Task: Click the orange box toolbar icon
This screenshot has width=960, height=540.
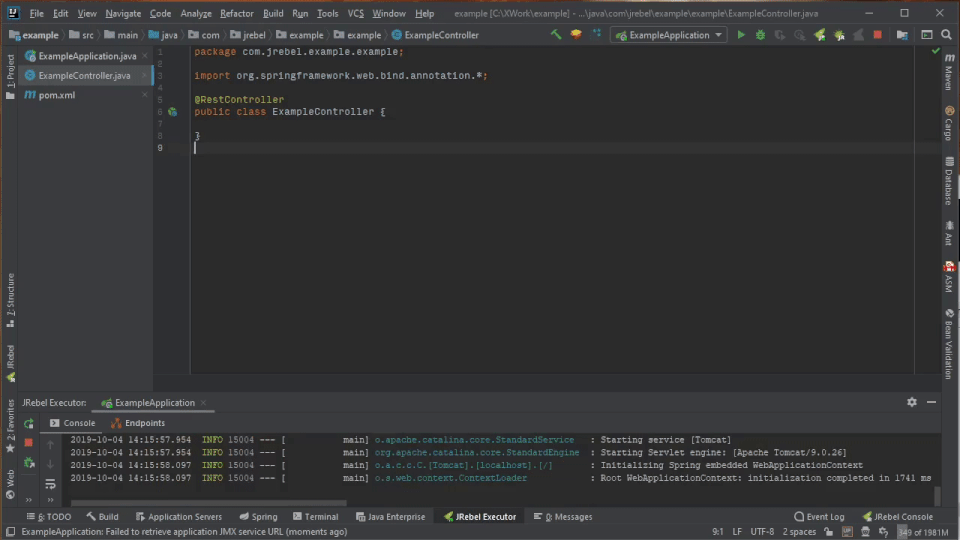Action: click(576, 35)
